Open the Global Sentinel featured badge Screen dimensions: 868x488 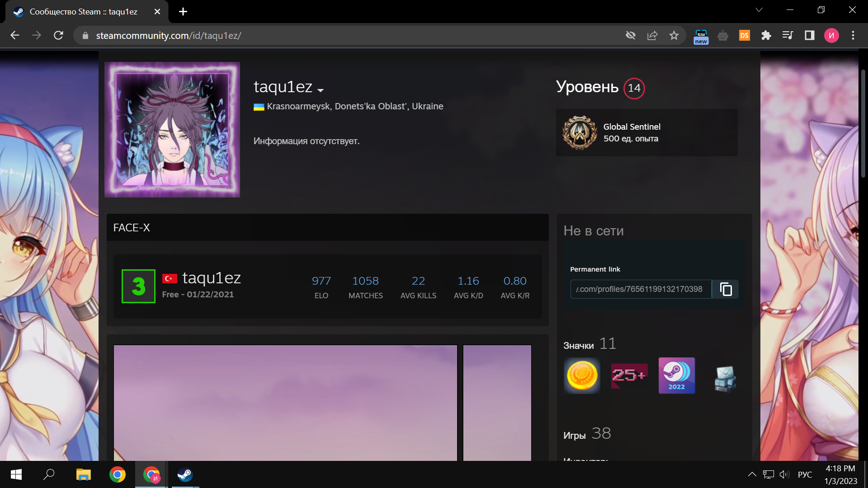[647, 132]
